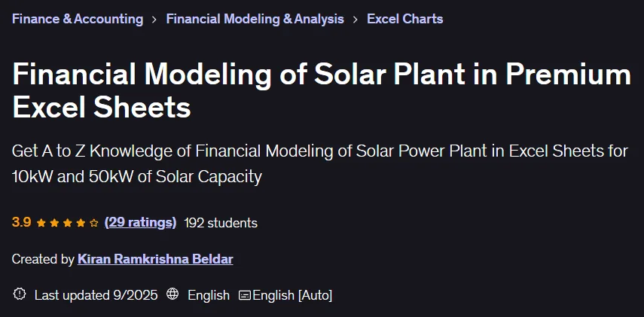Click chevron before Excel Charts breadcrumb
Viewport: 644px width, 317px height.
coord(356,20)
